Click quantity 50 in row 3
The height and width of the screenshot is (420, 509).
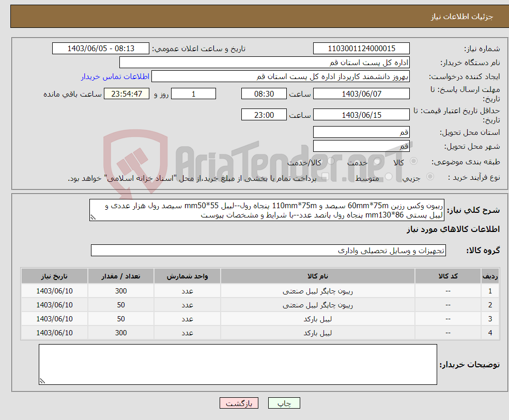121,319
